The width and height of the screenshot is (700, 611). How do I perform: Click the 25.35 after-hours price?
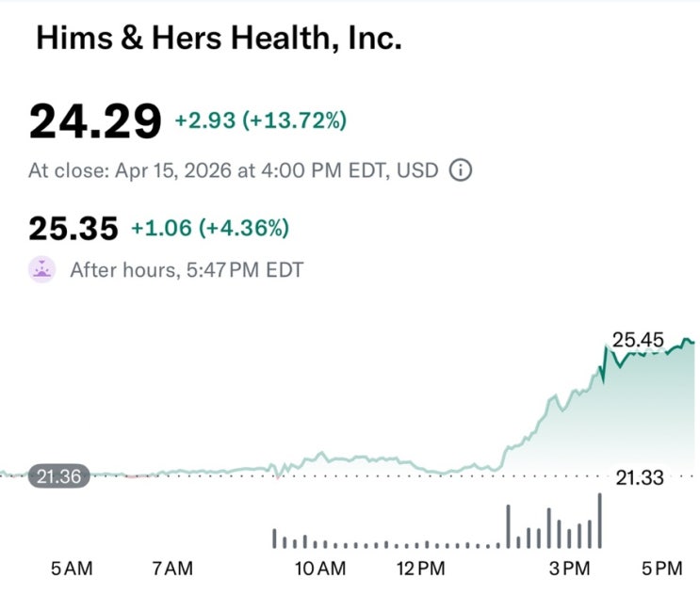click(73, 229)
